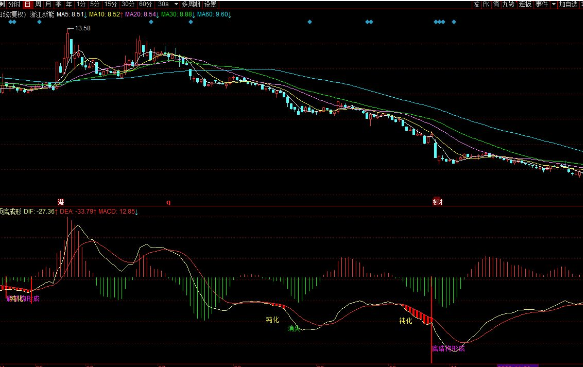The height and width of the screenshot is (367, 583).
Task: Click the 13.58 high price label
Action: click(x=83, y=28)
